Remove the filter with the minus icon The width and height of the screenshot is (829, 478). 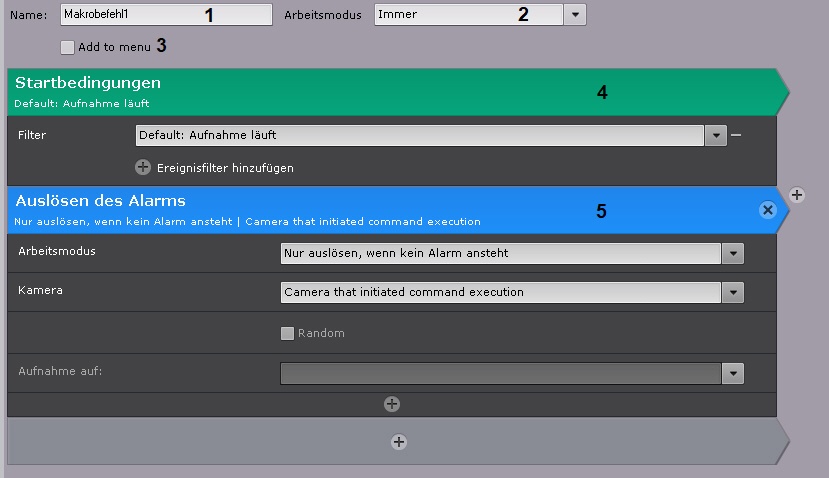click(x=736, y=135)
